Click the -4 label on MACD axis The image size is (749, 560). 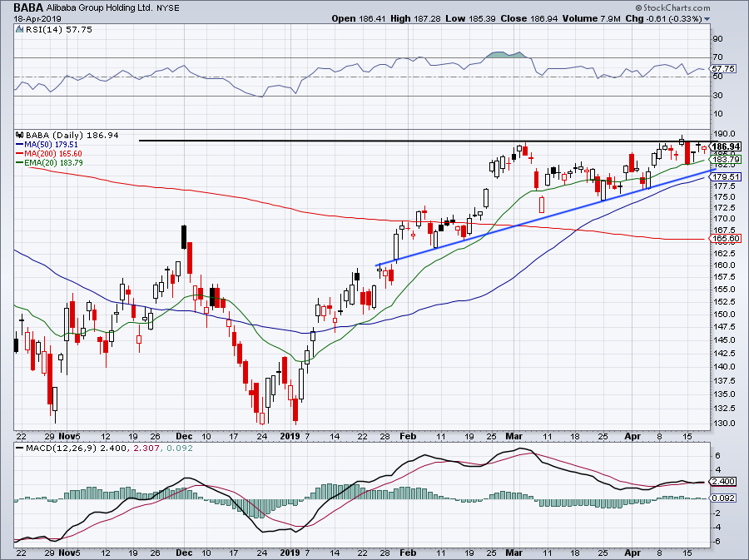pos(717,527)
